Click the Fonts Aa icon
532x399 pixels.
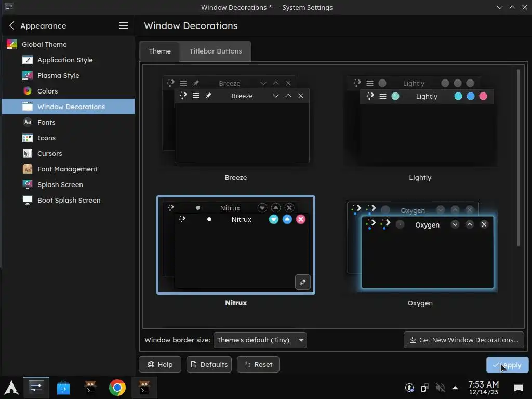tap(28, 122)
